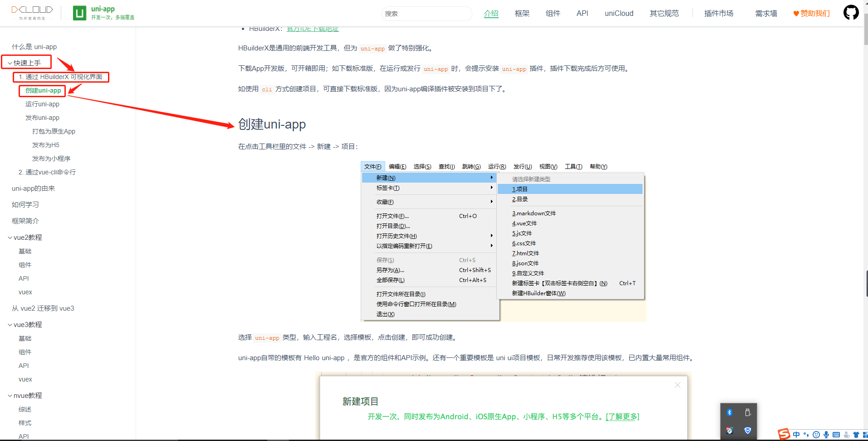Click the Sogou S input method logo

click(784, 435)
